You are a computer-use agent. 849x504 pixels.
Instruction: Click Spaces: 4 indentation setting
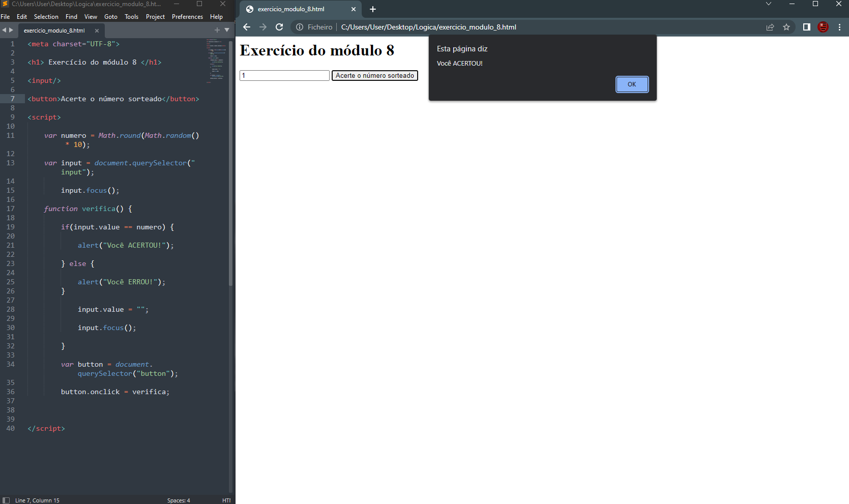pos(179,500)
